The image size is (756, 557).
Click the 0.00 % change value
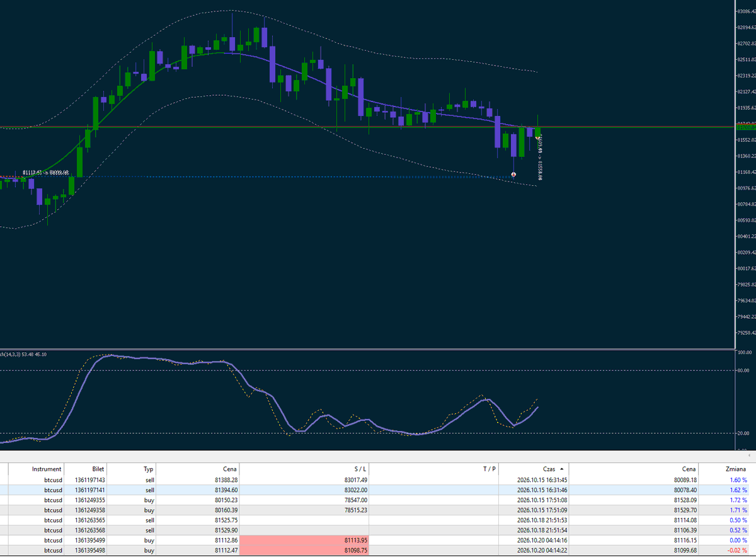click(x=738, y=540)
